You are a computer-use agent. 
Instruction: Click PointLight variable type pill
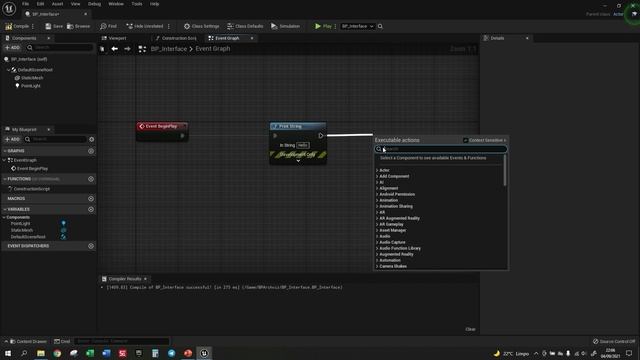pos(63,223)
